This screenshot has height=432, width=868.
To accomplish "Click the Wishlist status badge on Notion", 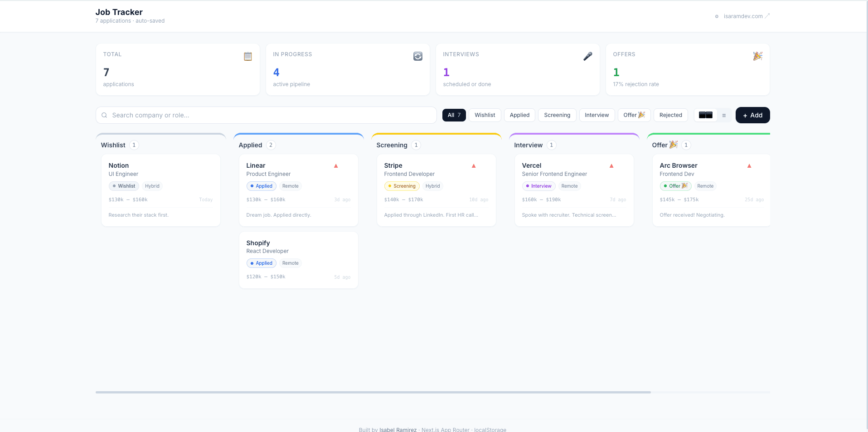I will tap(124, 186).
